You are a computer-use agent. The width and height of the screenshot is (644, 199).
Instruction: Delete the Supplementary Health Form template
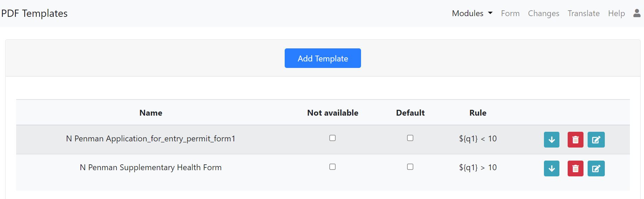click(575, 168)
